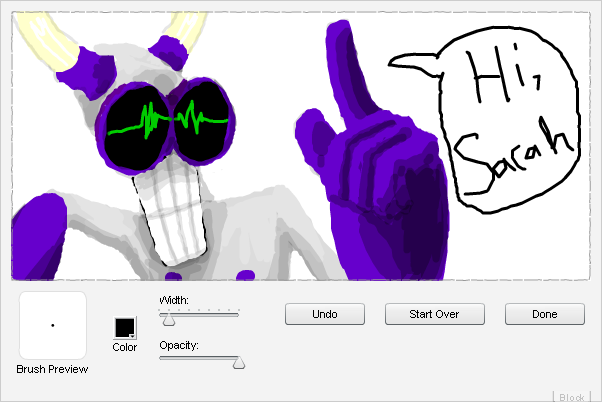Click the Width slider handle
Image resolution: width=602 pixels, height=402 pixels.
(x=168, y=319)
